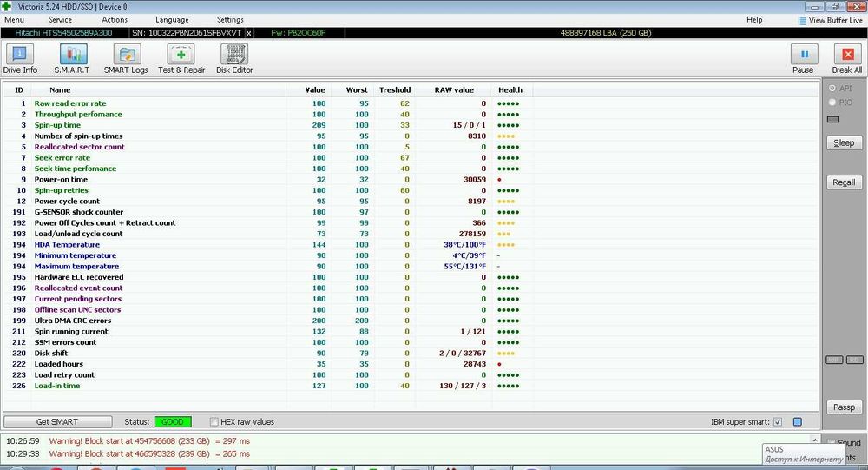The width and height of the screenshot is (868, 470).
Task: Click the blue square next to IBM super smart
Action: [x=798, y=421]
